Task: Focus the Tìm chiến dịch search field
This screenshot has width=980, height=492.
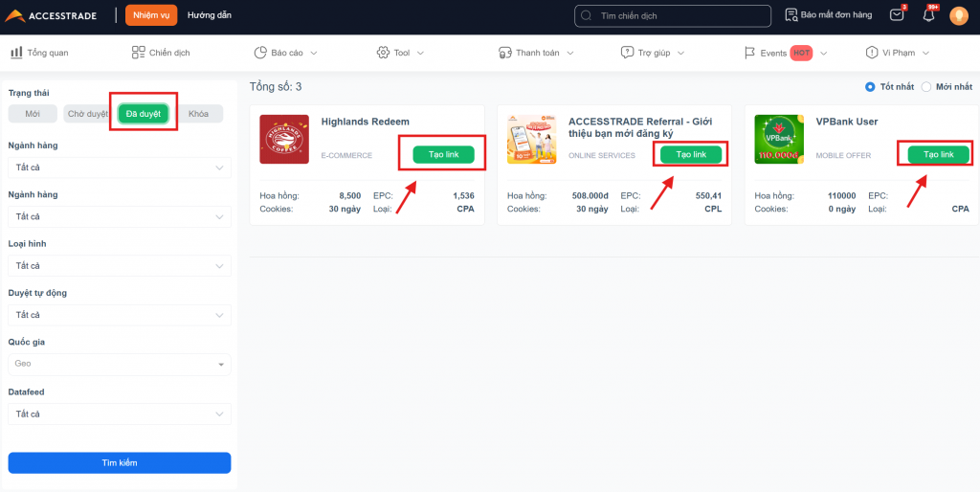Action: click(673, 15)
